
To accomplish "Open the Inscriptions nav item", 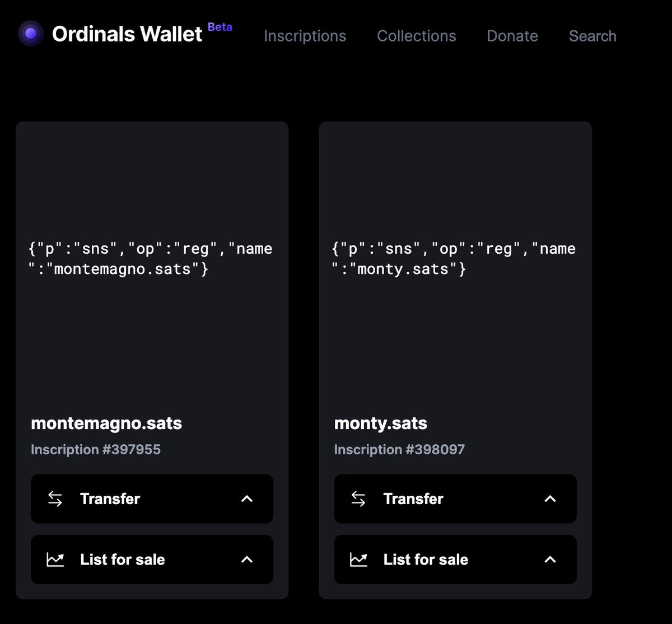I will (x=305, y=36).
